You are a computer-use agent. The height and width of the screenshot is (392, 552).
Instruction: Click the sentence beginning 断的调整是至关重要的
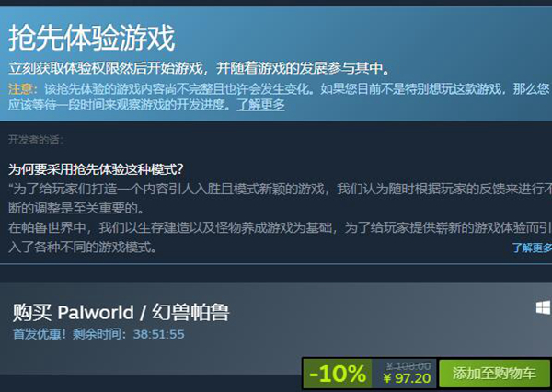76,209
